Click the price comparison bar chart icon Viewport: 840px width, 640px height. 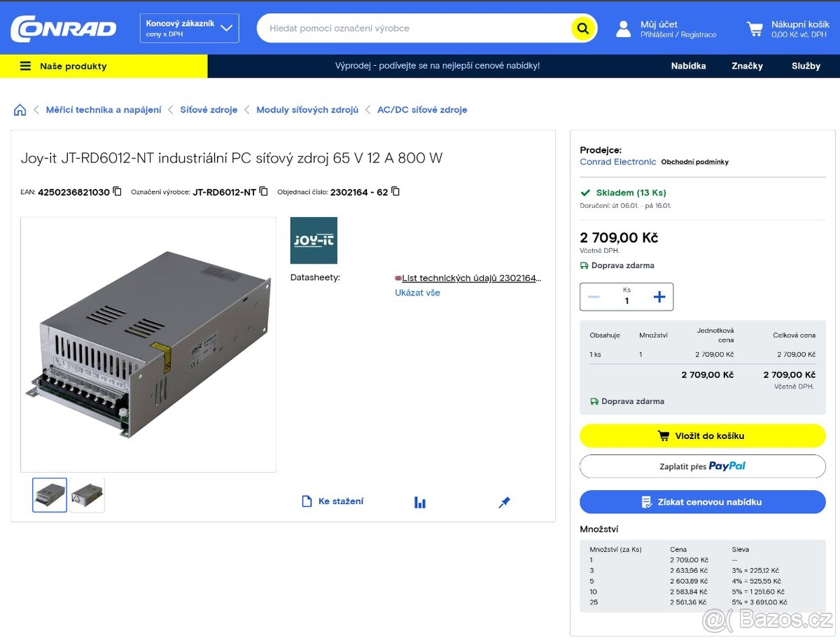[x=419, y=501]
